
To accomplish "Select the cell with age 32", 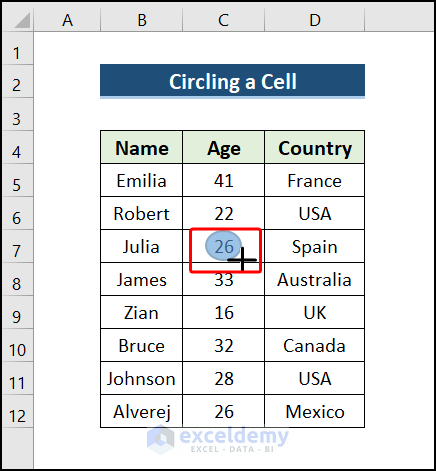I will click(223, 345).
